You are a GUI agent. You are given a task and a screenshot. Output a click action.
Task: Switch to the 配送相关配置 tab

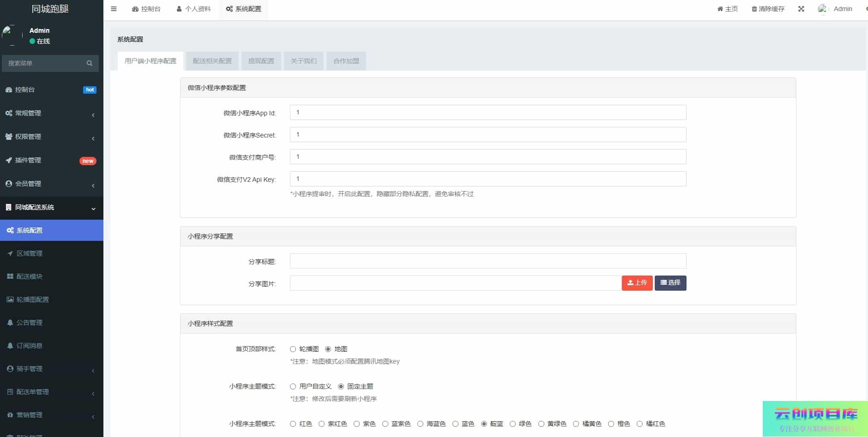(212, 61)
